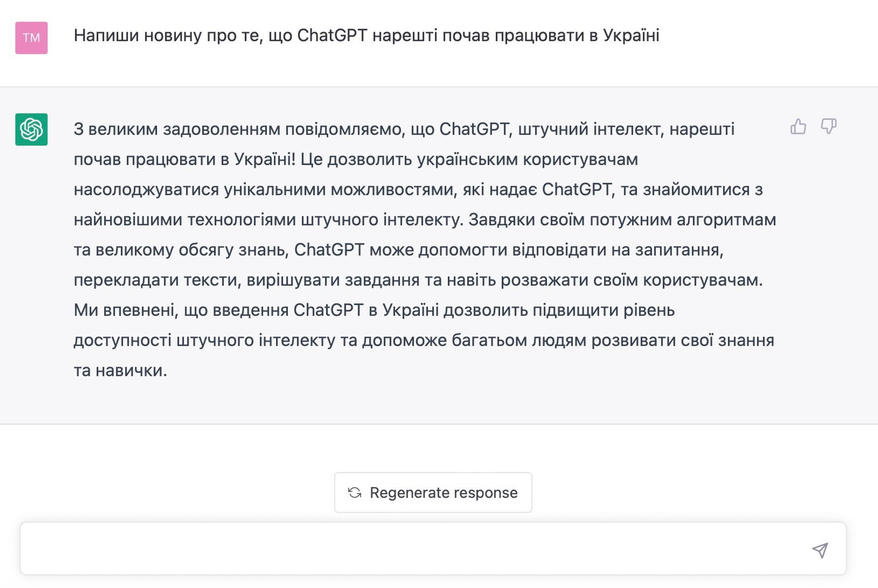This screenshot has height=588, width=878.
Task: Click the line beginning "найновішими технологіями"
Action: point(425,220)
